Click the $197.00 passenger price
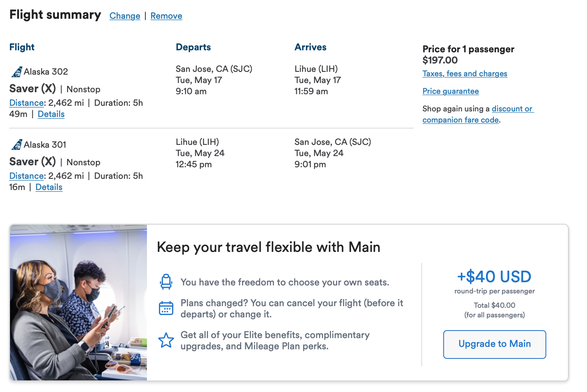 (440, 60)
